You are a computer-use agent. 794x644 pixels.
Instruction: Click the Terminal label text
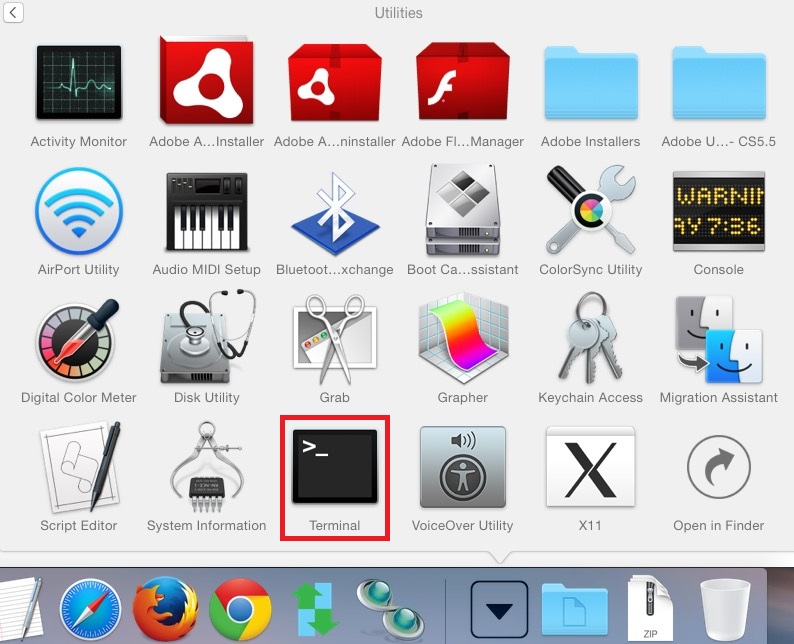(x=335, y=526)
